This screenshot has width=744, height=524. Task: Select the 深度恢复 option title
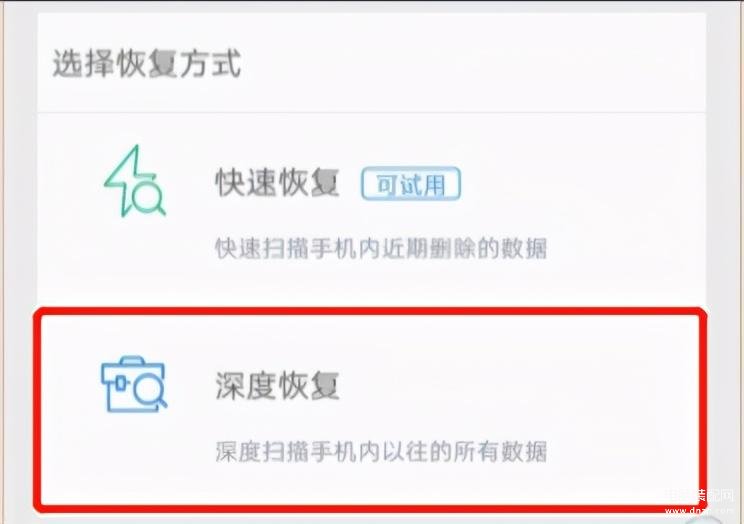278,385
